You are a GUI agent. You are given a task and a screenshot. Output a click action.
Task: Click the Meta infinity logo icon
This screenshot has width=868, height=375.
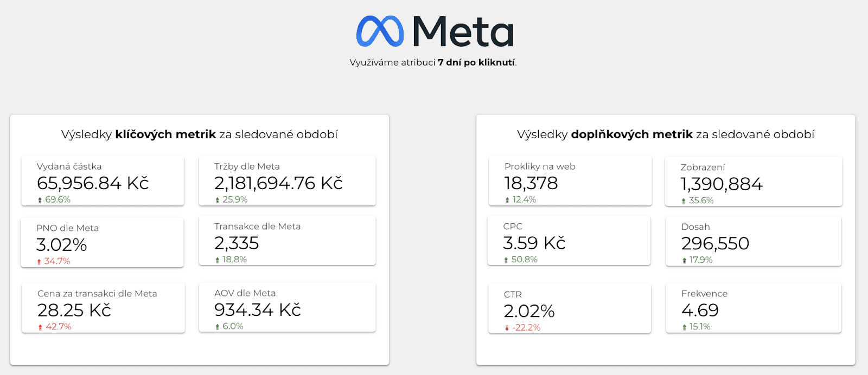[380, 31]
